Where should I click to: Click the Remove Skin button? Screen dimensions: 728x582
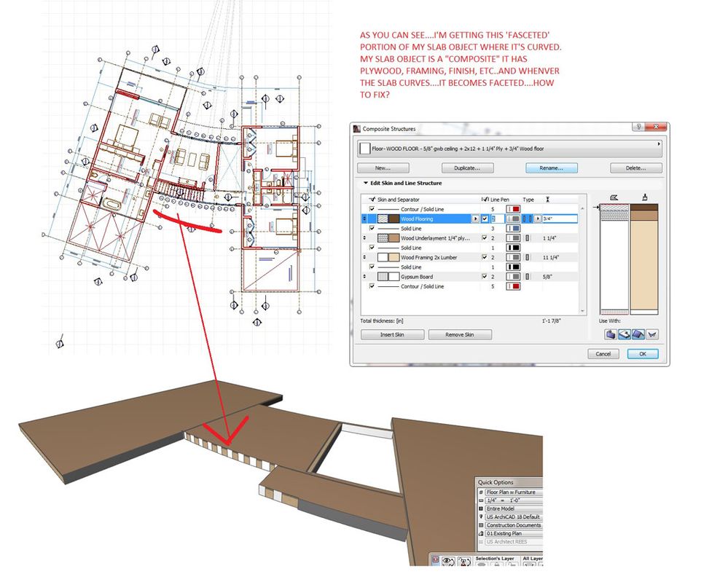[460, 334]
